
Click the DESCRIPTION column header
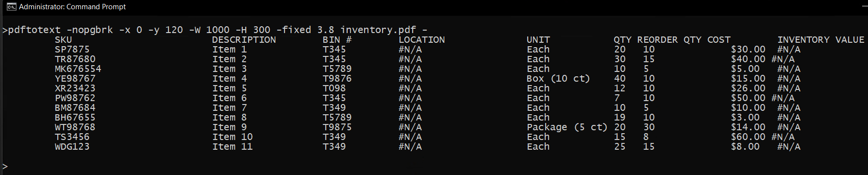(x=244, y=40)
